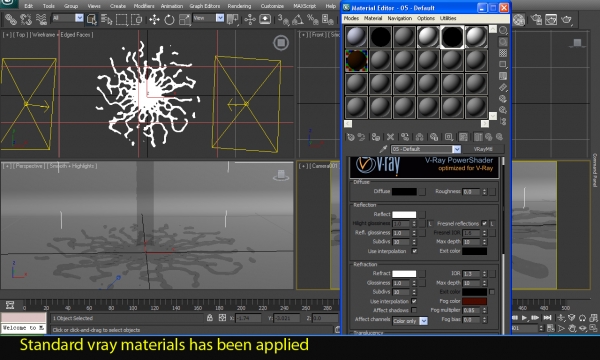Select the dark brown material sample sphere
This screenshot has height=360, width=600.
pos(357,60)
